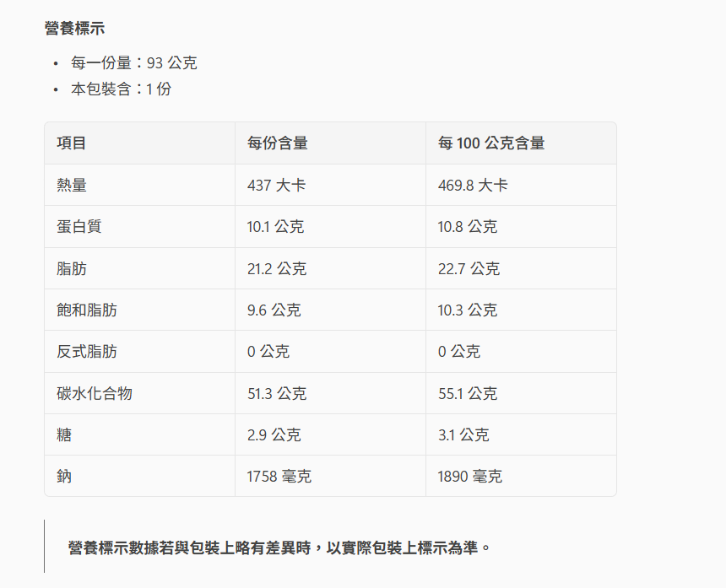
Task: Click the 1758 毫克 sodium value
Action: pyautogui.click(x=279, y=477)
